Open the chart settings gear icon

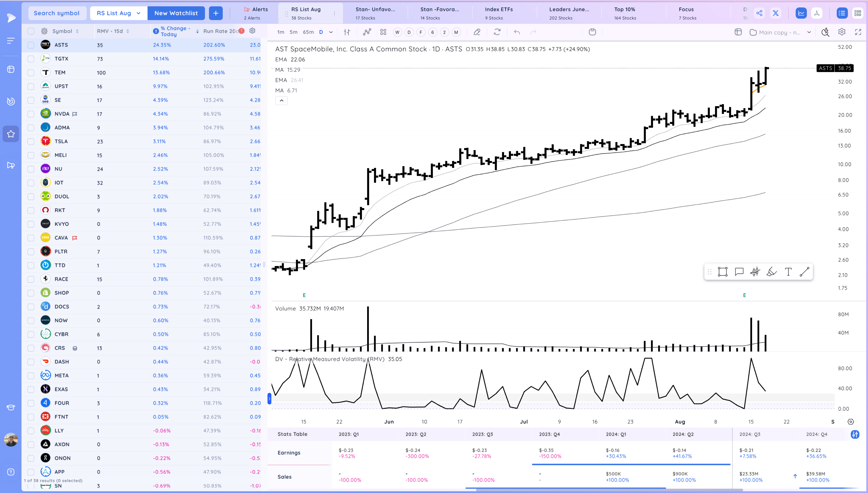(x=842, y=32)
